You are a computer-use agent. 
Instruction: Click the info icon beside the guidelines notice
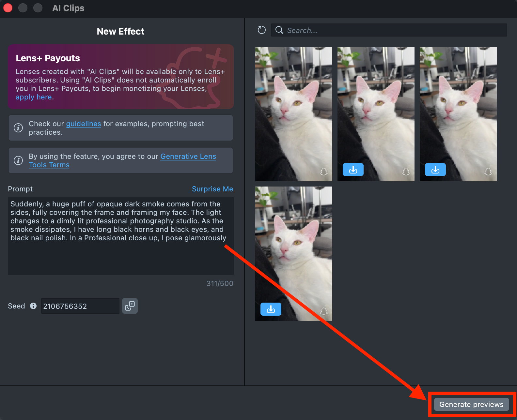[18, 128]
